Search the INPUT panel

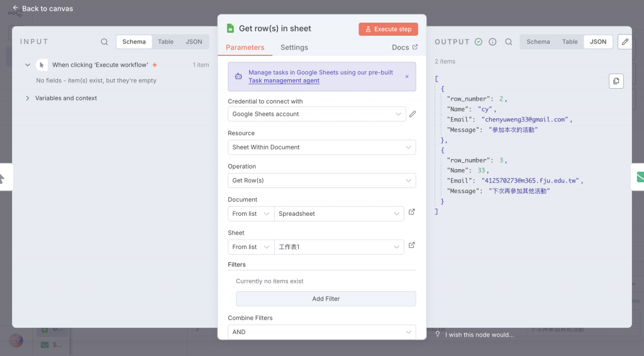tap(104, 42)
